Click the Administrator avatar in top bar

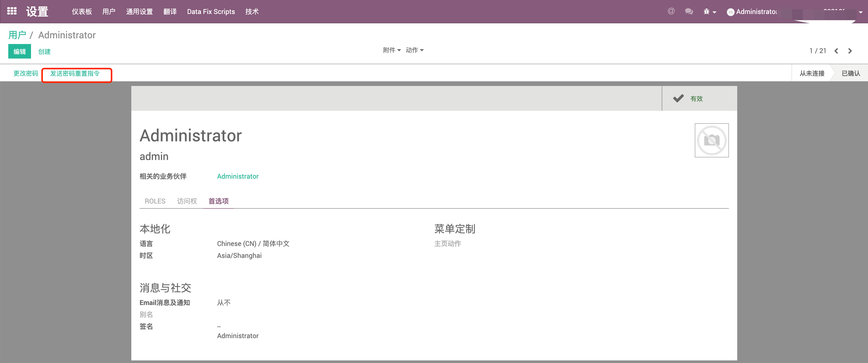(730, 12)
